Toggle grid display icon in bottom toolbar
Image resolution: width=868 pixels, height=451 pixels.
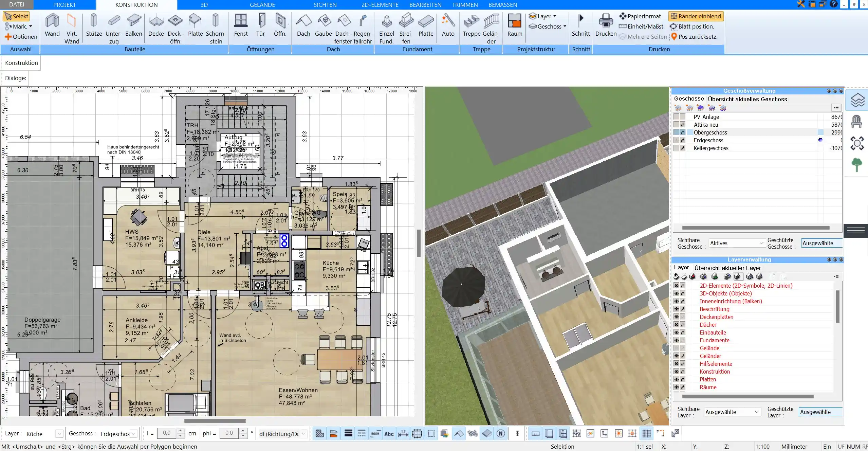click(x=647, y=434)
